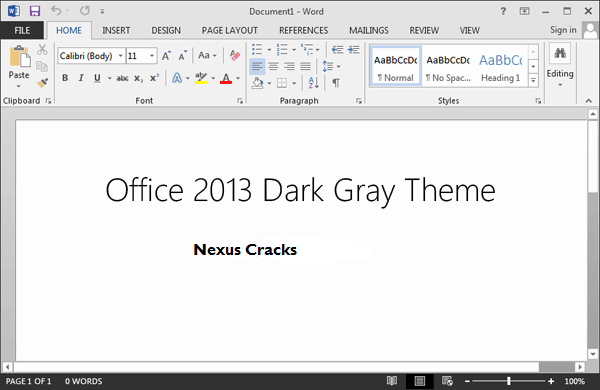600x390 pixels.
Task: Open the Change Case Aa menu
Action: (207, 55)
